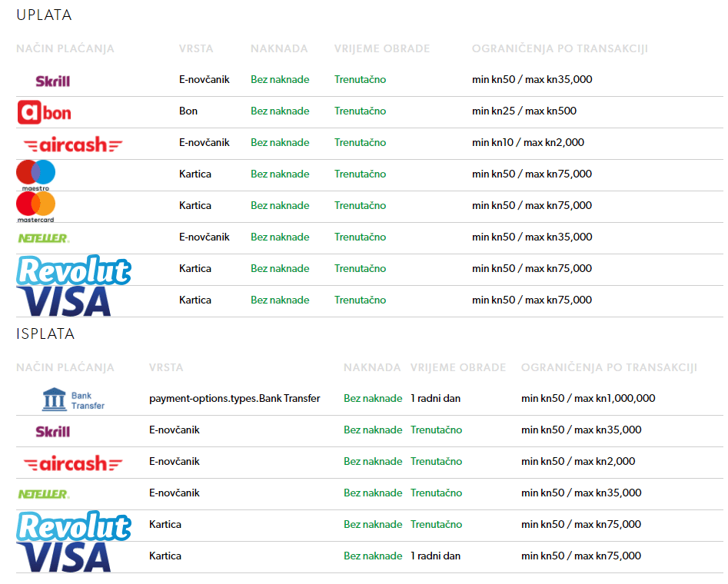Click "OGRANIČENJA PO TRANSAKCIJI" header in Isplata table
The height and width of the screenshot is (584, 728).
point(609,367)
